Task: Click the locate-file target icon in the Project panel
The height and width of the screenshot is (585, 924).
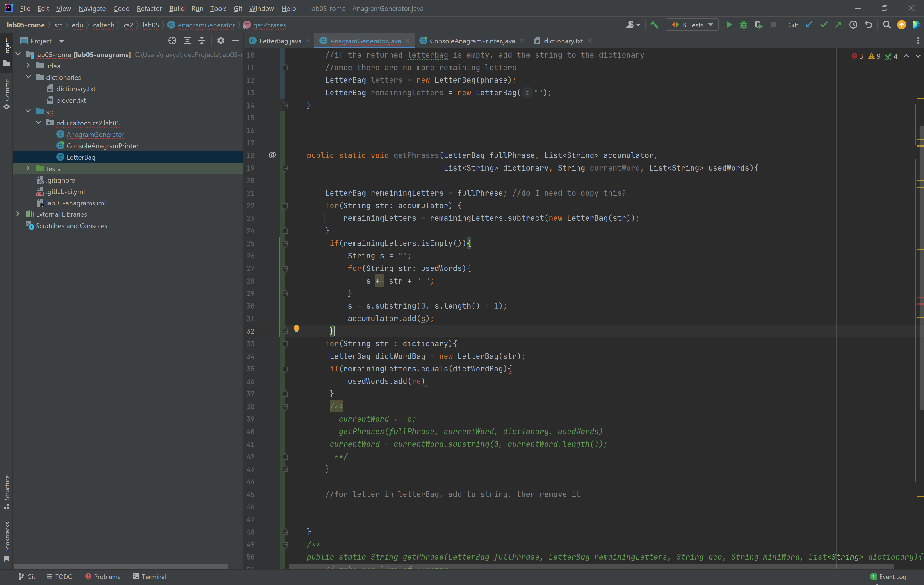Action: 172,41
